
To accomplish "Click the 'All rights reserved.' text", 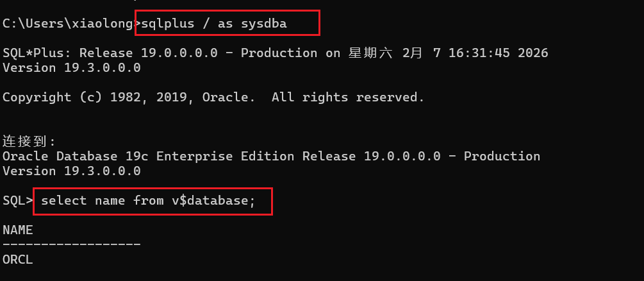I will [348, 97].
